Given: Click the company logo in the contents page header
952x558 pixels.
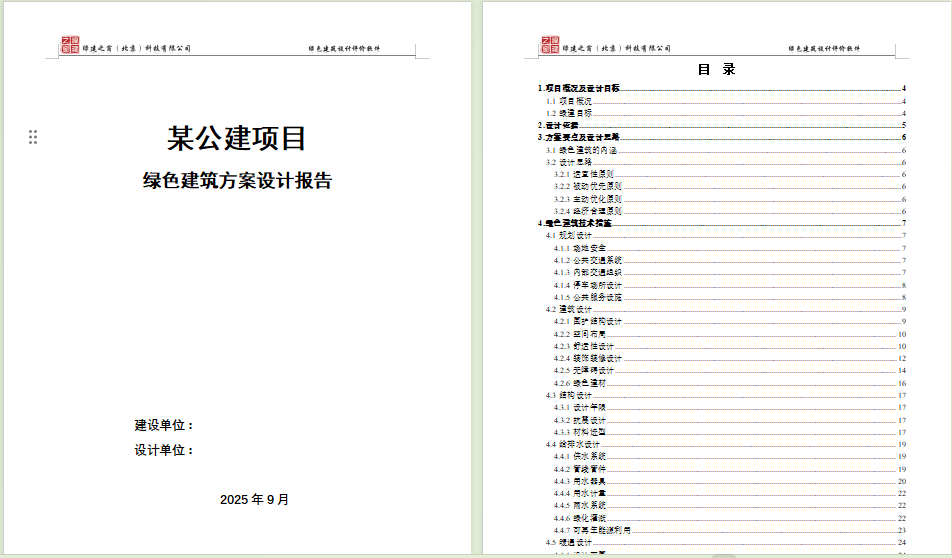Looking at the screenshot, I should point(550,45).
